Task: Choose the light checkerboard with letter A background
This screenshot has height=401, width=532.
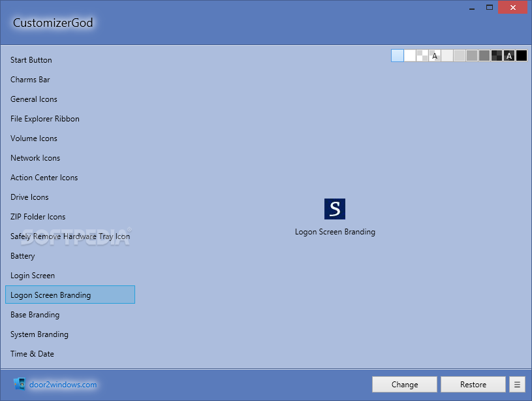Action: click(435, 56)
